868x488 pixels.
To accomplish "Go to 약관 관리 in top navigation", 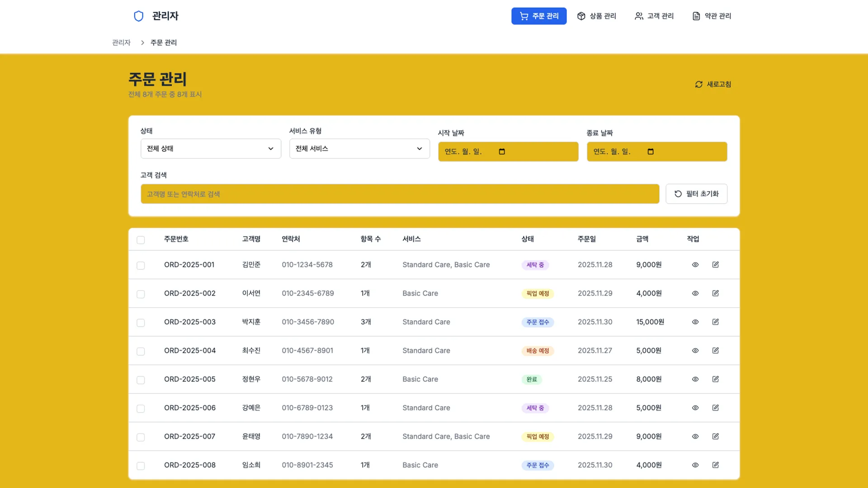I will click(712, 16).
